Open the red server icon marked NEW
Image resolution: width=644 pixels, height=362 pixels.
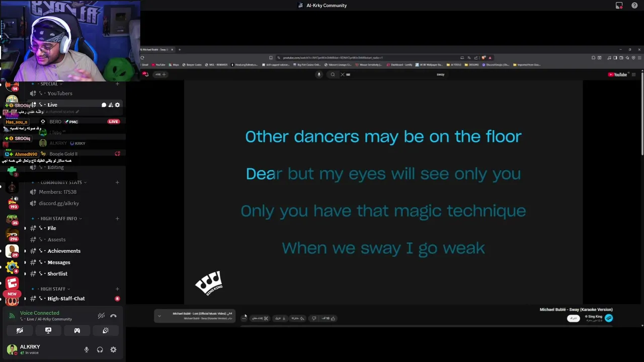12,284
